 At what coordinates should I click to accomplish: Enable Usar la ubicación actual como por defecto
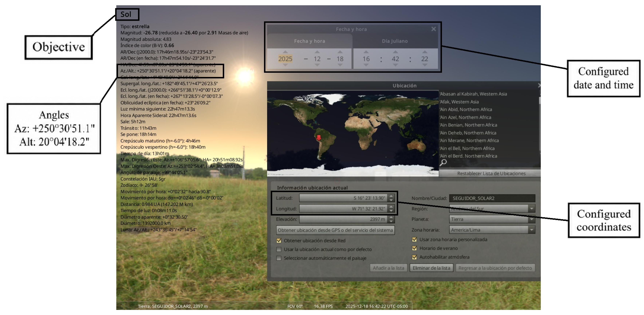click(x=279, y=249)
